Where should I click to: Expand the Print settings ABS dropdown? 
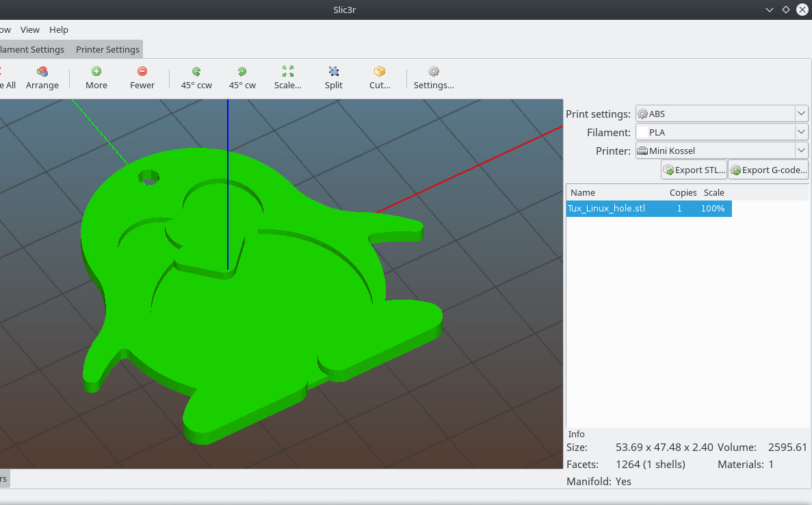[x=801, y=114]
